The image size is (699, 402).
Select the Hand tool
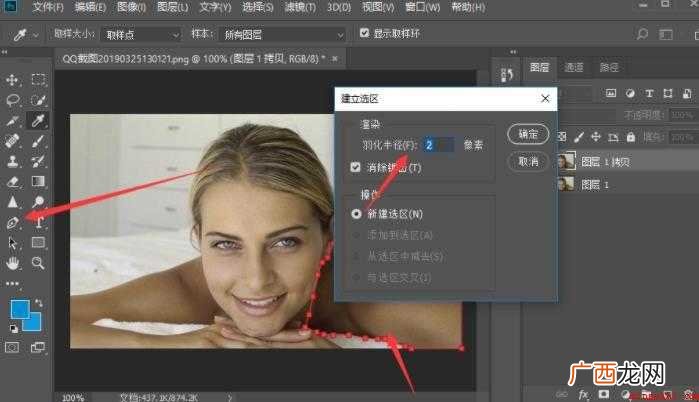click(12, 263)
